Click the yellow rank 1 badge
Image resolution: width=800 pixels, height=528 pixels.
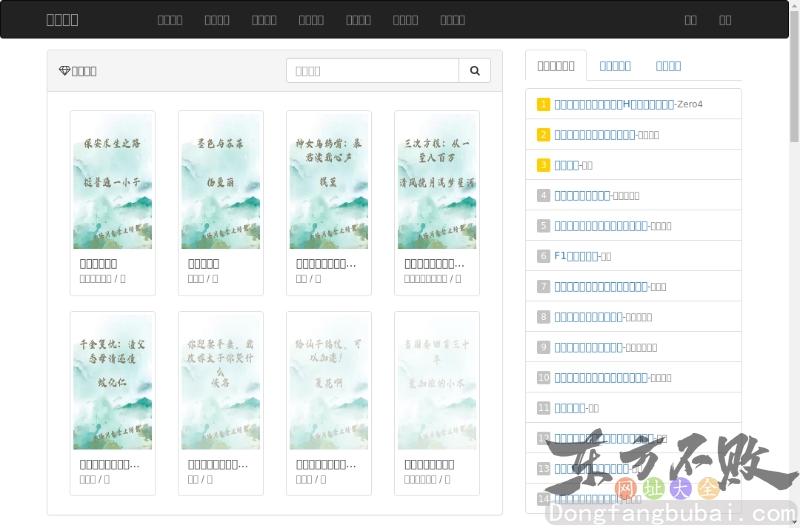[544, 104]
